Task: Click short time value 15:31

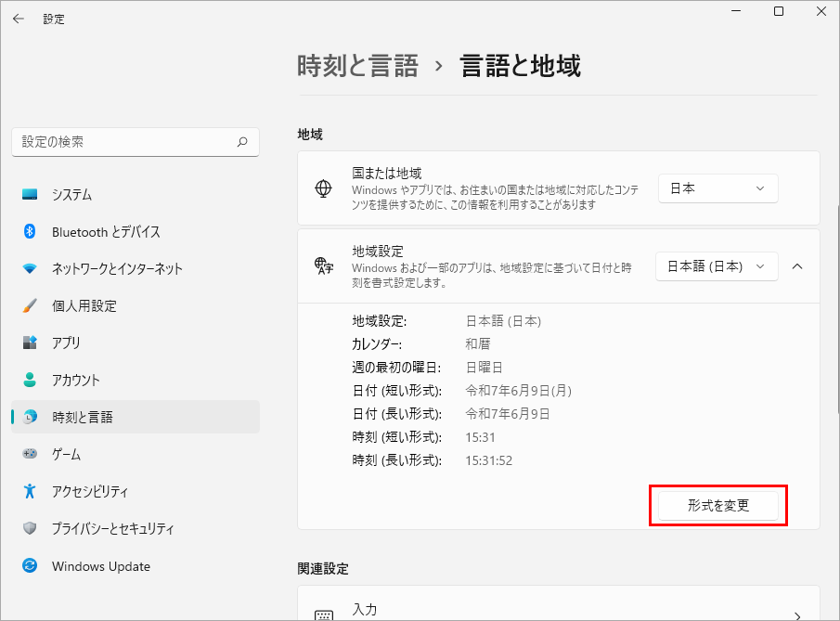Action: (x=480, y=437)
